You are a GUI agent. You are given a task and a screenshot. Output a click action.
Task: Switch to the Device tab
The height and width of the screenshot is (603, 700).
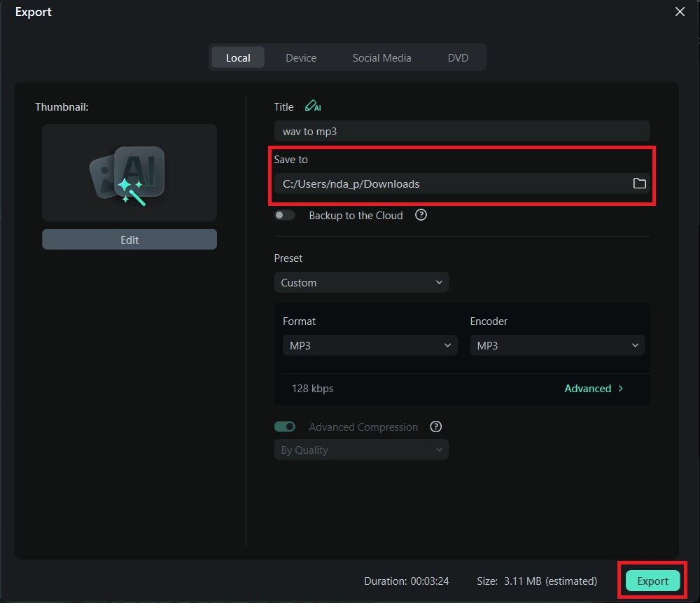301,57
